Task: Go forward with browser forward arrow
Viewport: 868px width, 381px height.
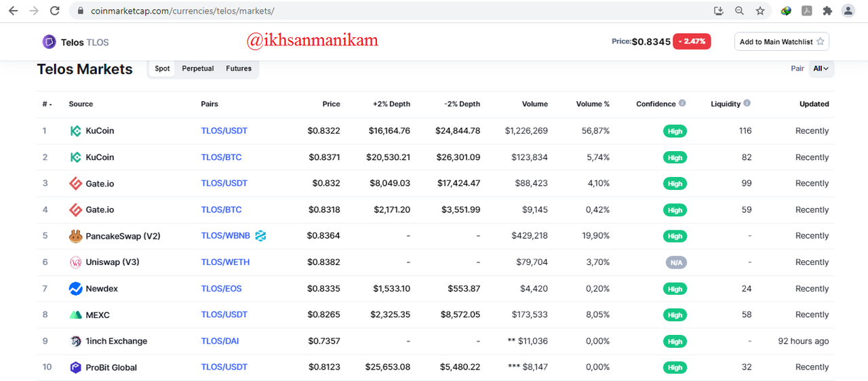Action: click(34, 11)
